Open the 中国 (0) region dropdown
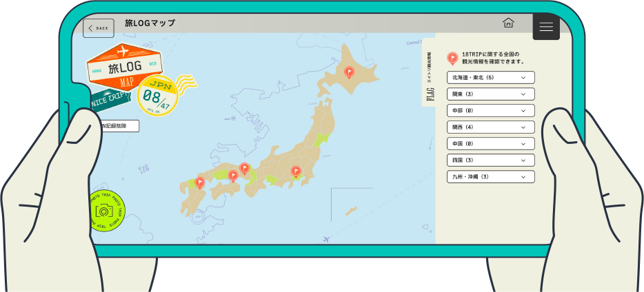 pyautogui.click(x=490, y=144)
